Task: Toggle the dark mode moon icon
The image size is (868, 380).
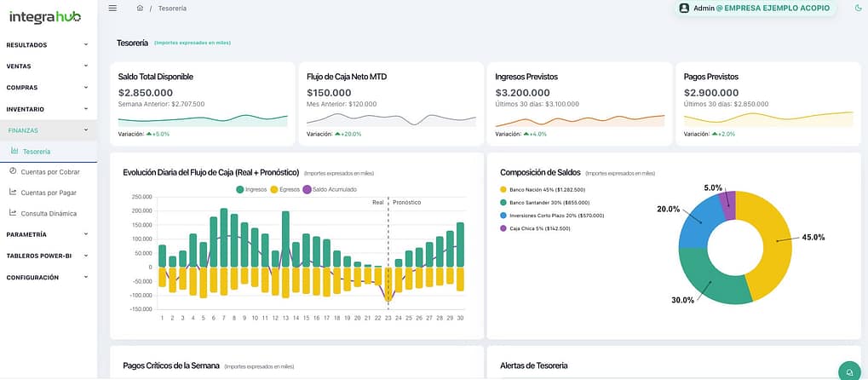Action: point(857,8)
